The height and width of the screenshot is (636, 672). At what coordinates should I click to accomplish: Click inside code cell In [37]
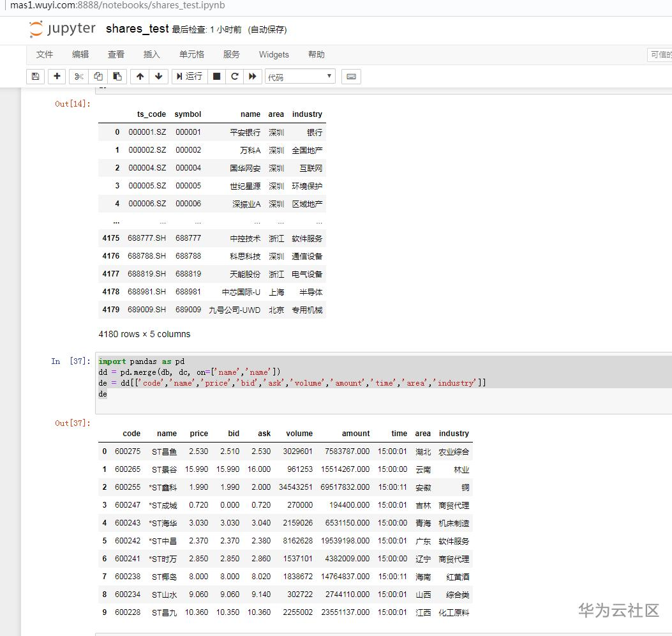tap(384, 383)
